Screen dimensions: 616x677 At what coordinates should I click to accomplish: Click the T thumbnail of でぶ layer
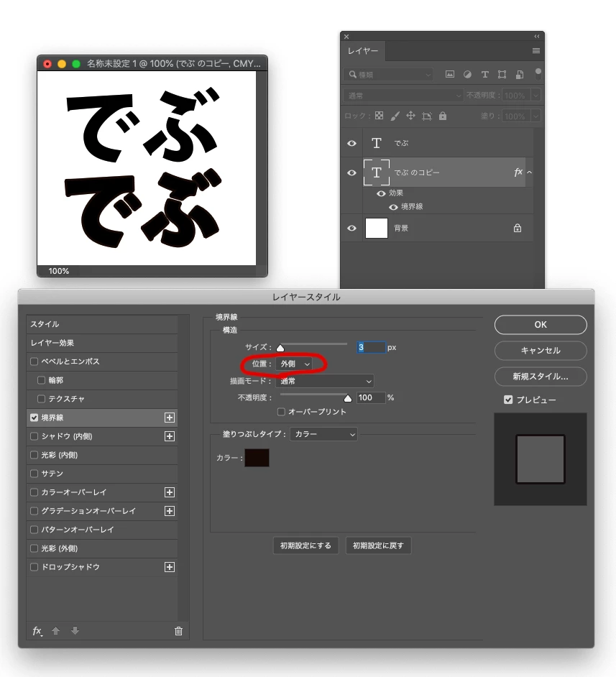point(377,143)
